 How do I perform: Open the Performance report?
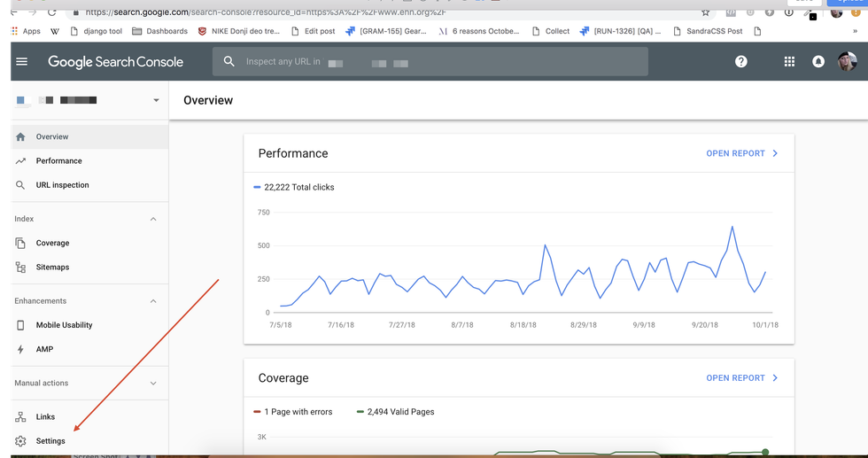[741, 153]
